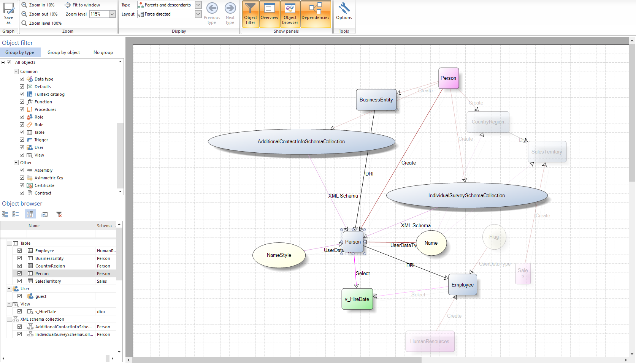Click the Save as graph icon
The width and height of the screenshot is (636, 364).
pyautogui.click(x=8, y=14)
